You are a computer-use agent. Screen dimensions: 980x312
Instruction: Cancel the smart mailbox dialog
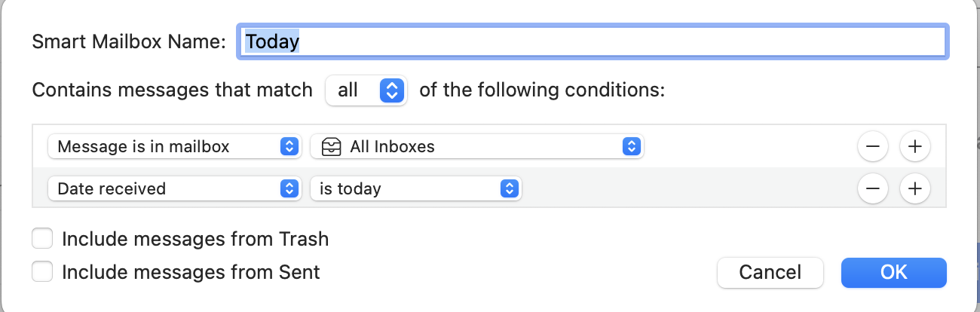770,272
